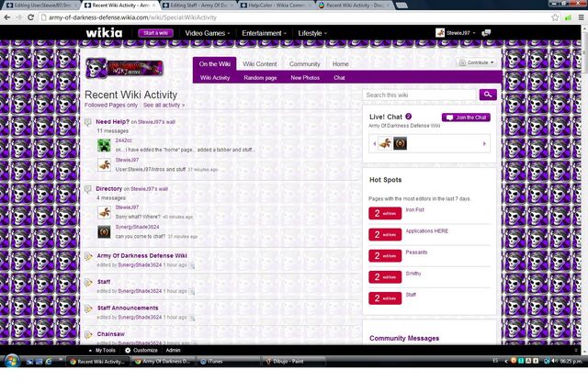The width and height of the screenshot is (588, 392).
Task: Bookmark page with star icon
Action: (x=555, y=17)
